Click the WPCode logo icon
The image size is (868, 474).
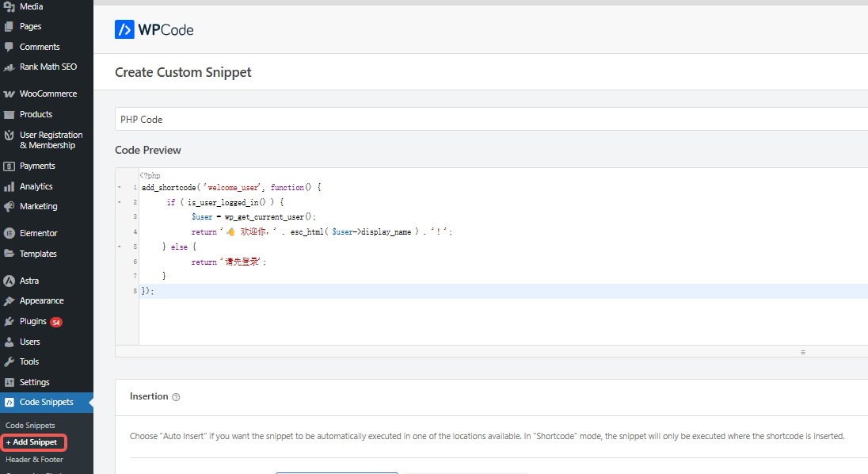(x=124, y=30)
